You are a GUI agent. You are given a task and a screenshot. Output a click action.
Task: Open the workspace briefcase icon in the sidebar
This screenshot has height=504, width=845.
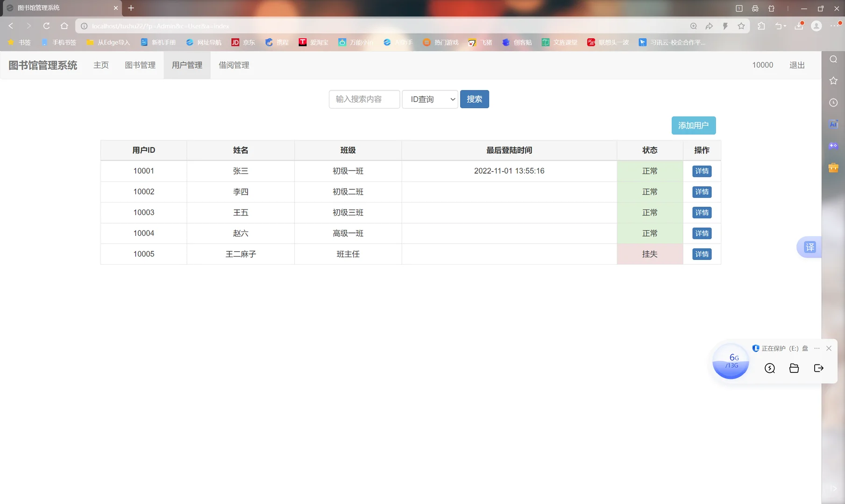click(x=833, y=168)
